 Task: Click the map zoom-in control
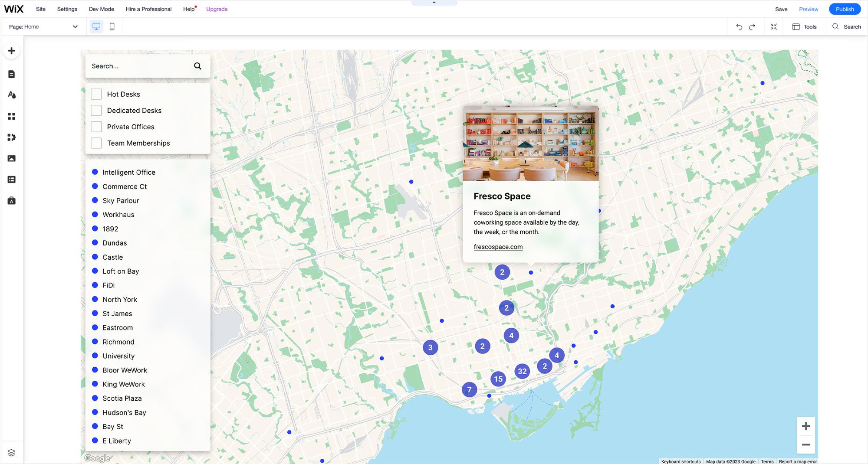806,426
